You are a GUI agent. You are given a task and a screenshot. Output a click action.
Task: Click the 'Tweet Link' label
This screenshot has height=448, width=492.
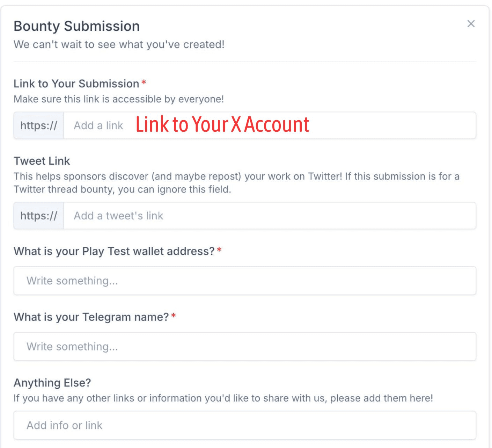pos(42,161)
